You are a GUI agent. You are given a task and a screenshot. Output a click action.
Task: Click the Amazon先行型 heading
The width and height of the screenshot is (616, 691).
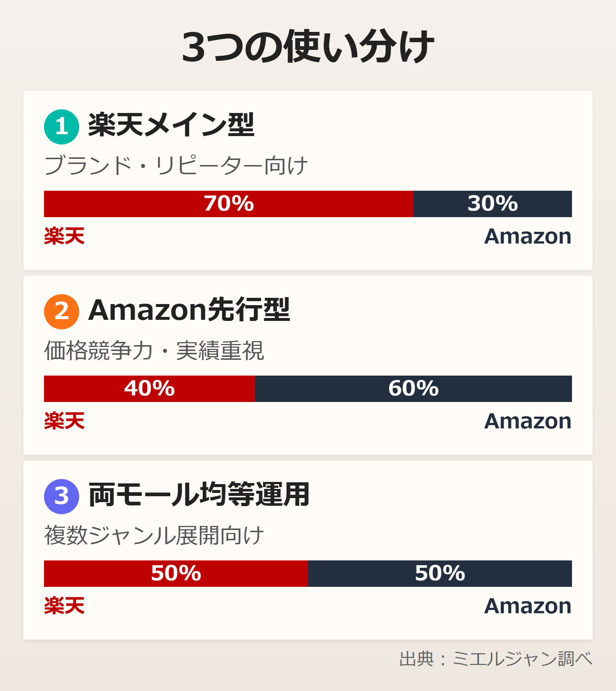pyautogui.click(x=189, y=310)
